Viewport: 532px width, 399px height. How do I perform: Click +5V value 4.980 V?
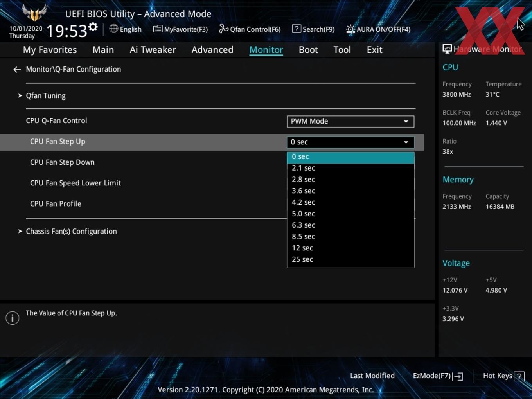pyautogui.click(x=496, y=291)
